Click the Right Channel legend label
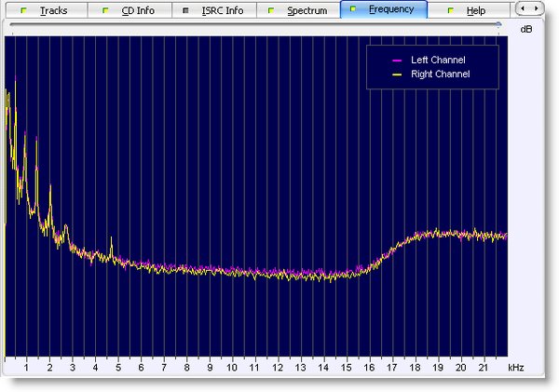Viewport: 559px width, 392px height. point(441,74)
